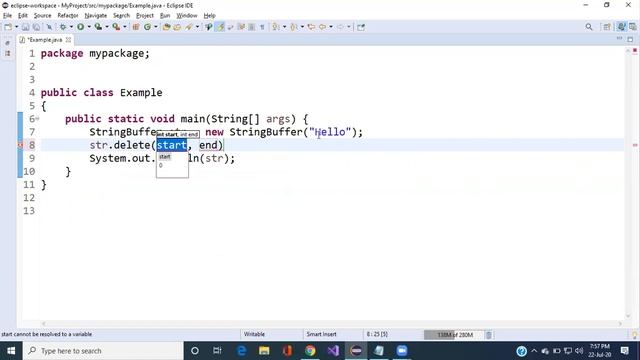Maximize the editor area
640x360 pixels.
(x=630, y=40)
